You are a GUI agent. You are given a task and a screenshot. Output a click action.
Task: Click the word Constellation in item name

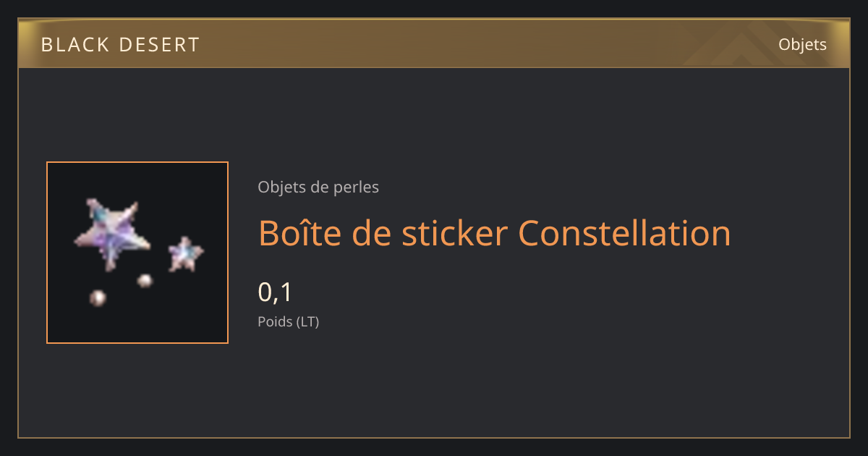pos(625,233)
